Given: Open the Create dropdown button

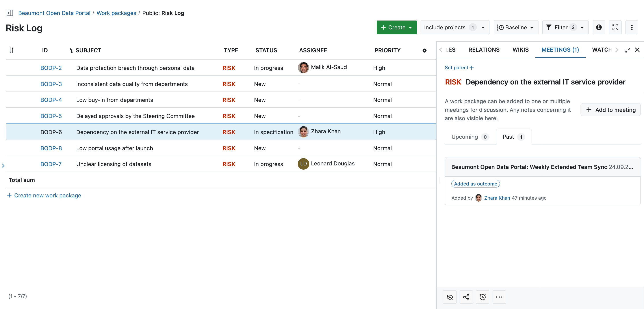Looking at the screenshot, I should tap(397, 27).
